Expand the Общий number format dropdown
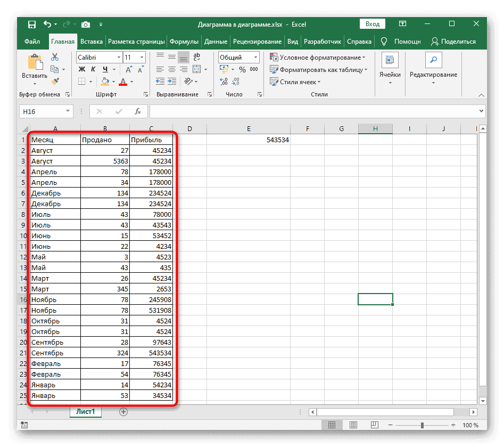 pyautogui.click(x=238, y=57)
